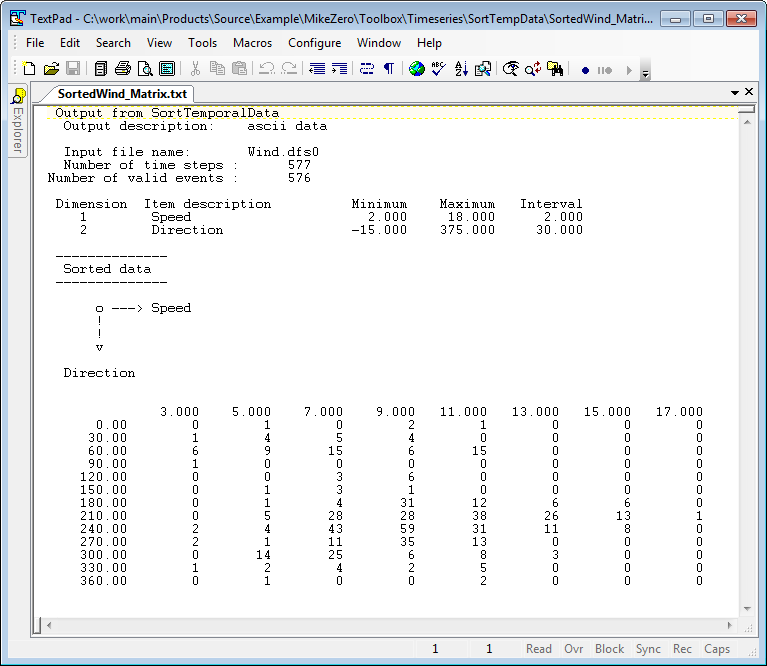The width and height of the screenshot is (767, 666).
Task: Click the Compare Files icon
Action: click(x=483, y=69)
